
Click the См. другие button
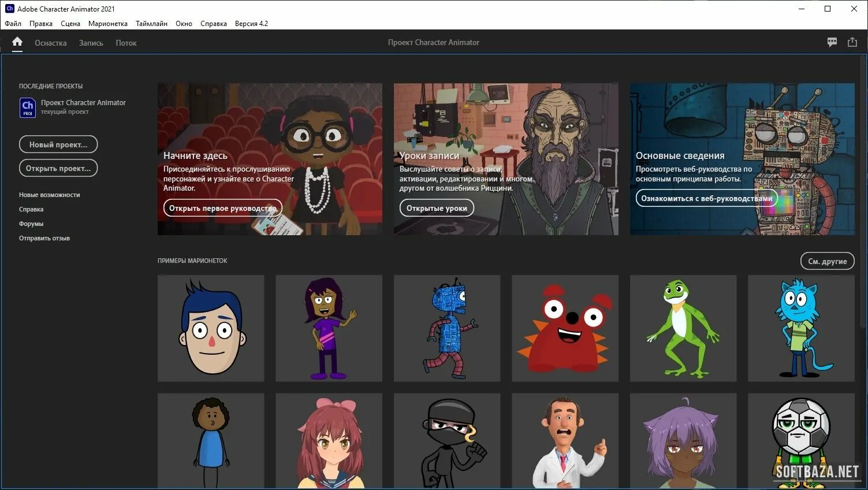point(827,261)
